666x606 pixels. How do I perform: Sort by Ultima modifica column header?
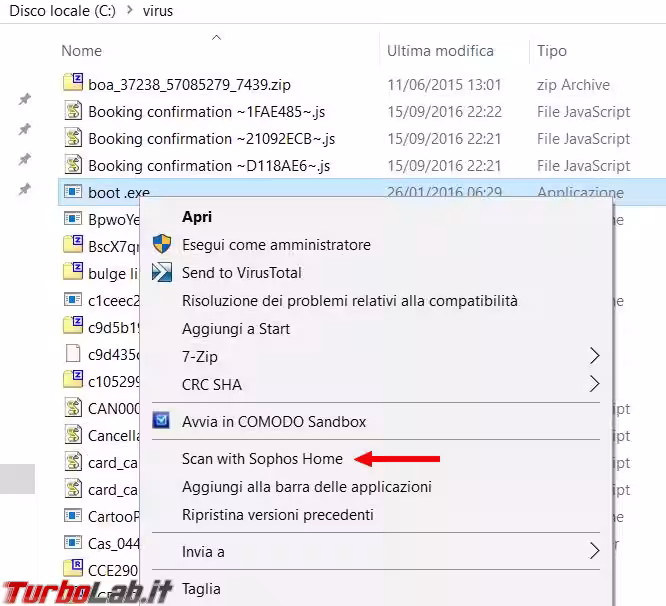[x=440, y=51]
